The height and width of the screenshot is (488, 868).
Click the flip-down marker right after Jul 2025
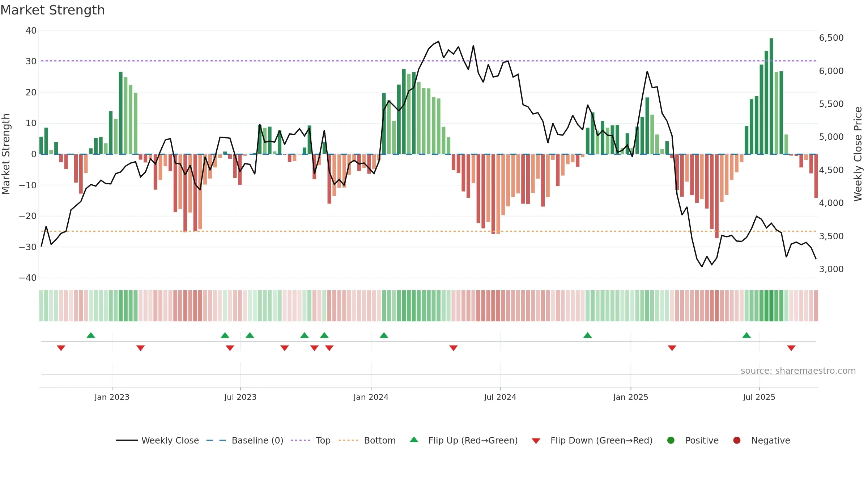click(791, 348)
